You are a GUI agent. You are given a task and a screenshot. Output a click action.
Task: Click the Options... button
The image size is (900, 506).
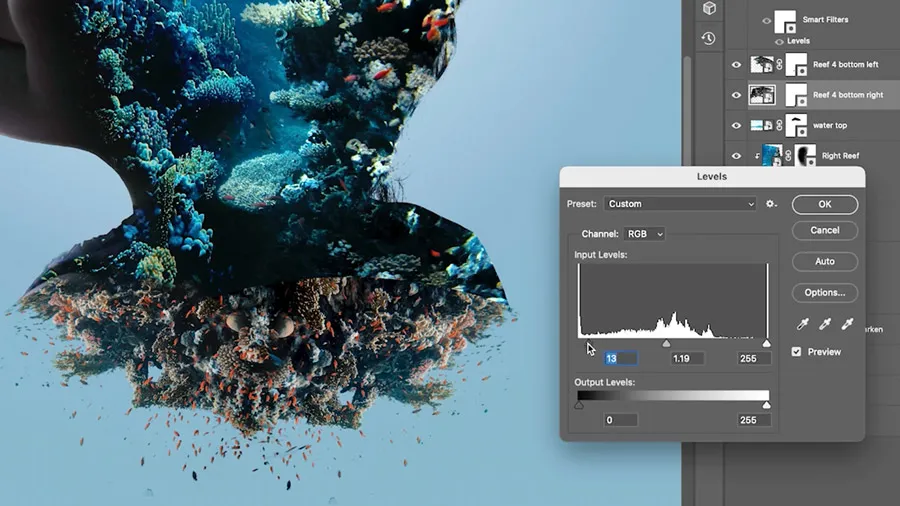click(x=825, y=293)
